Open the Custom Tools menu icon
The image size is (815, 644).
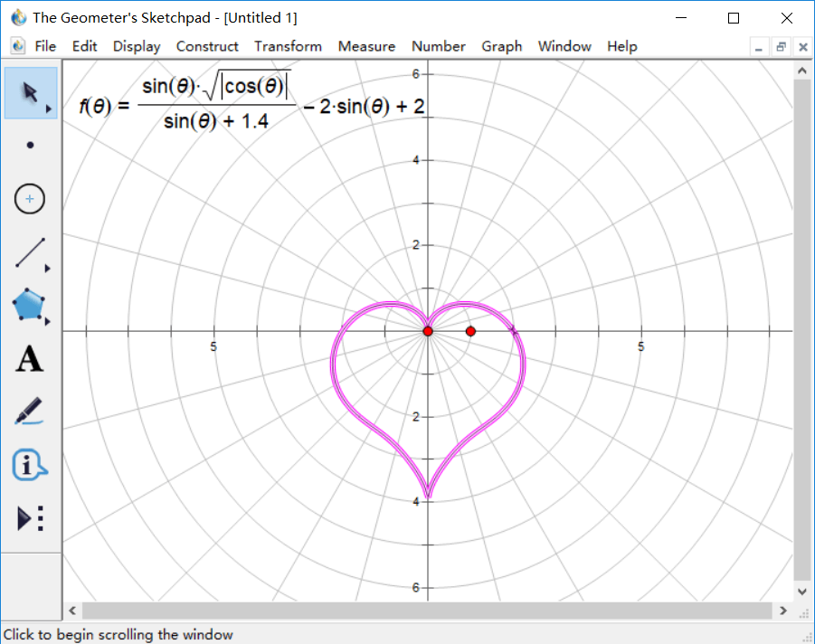pyautogui.click(x=30, y=518)
